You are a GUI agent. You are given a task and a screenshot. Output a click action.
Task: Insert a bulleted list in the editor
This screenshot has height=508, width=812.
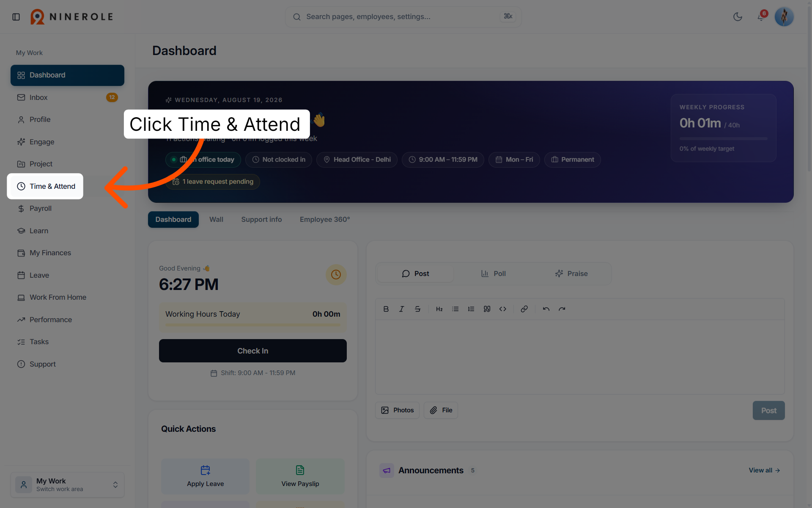(455, 309)
